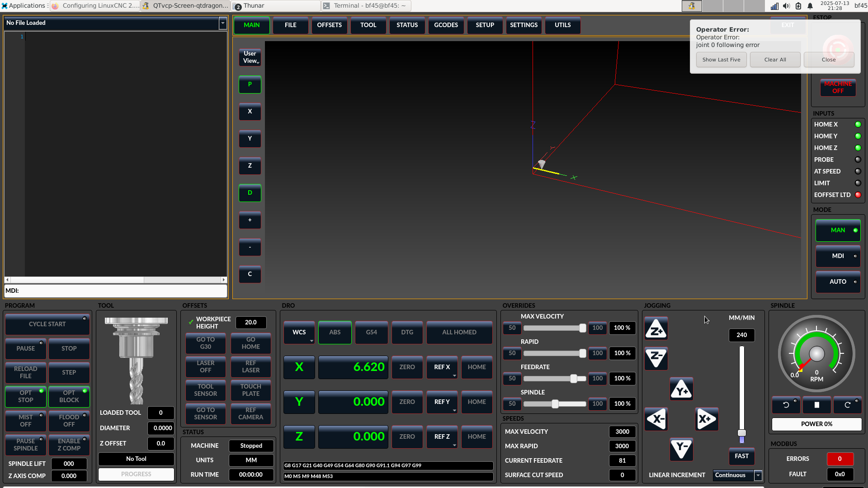Toggle PAUSE SPINDLE
Screen dimensions: 868x488
[x=26, y=445]
